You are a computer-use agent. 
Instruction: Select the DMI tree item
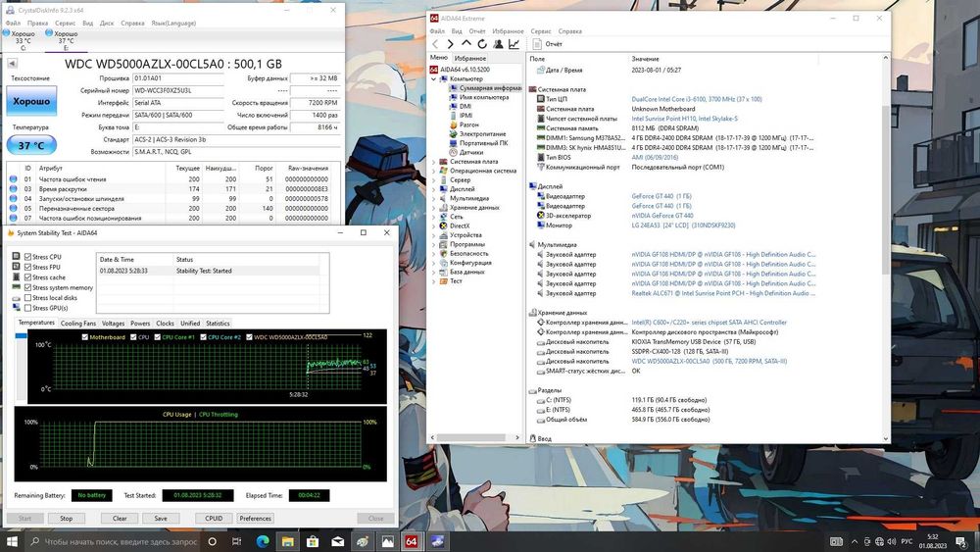(x=465, y=106)
